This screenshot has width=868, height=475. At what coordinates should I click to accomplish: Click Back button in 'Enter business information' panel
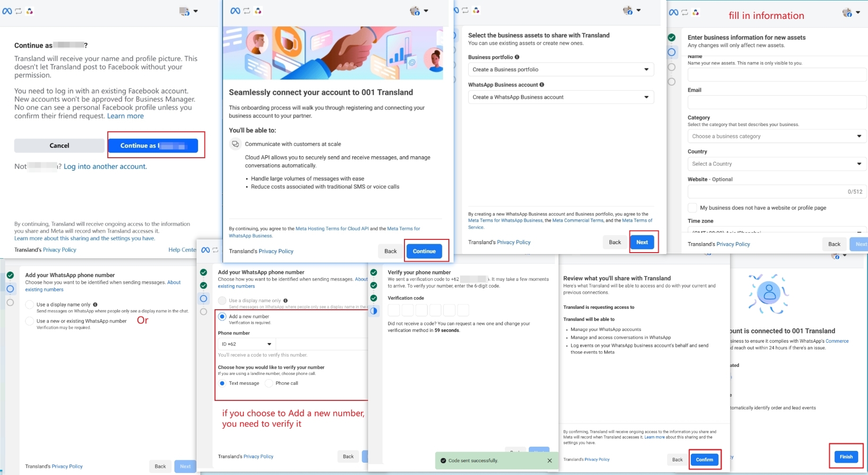834,244
